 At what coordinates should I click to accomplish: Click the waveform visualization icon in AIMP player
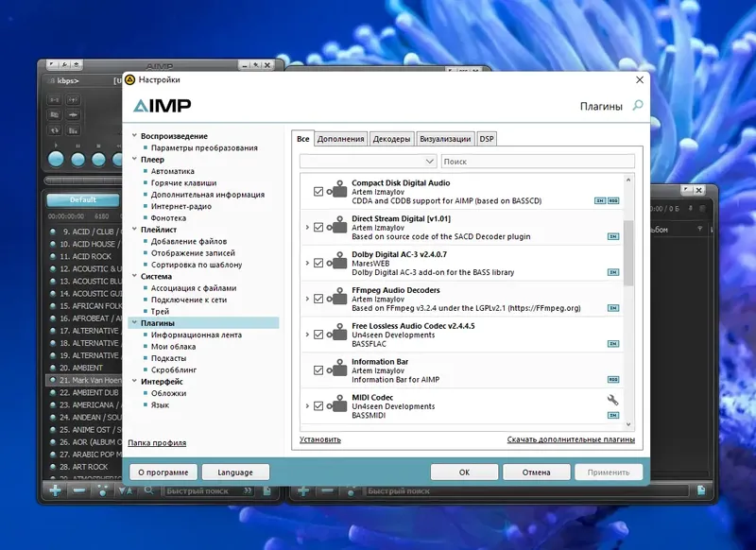point(73,114)
